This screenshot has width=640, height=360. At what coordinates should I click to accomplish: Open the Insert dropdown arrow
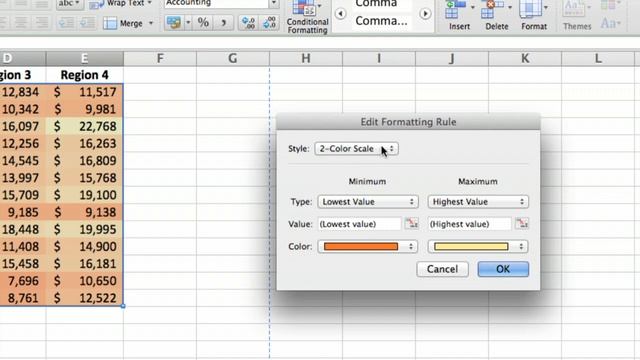click(x=473, y=7)
